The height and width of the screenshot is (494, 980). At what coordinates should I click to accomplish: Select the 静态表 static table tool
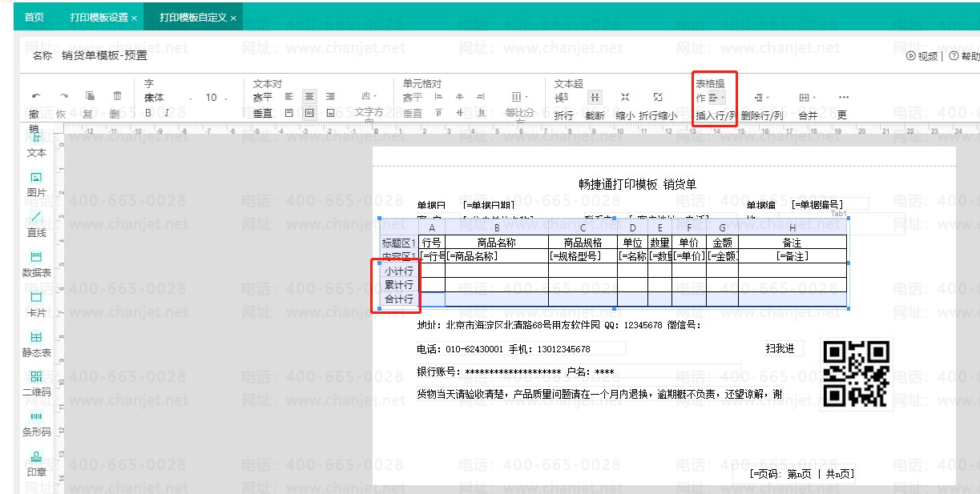pos(36,344)
